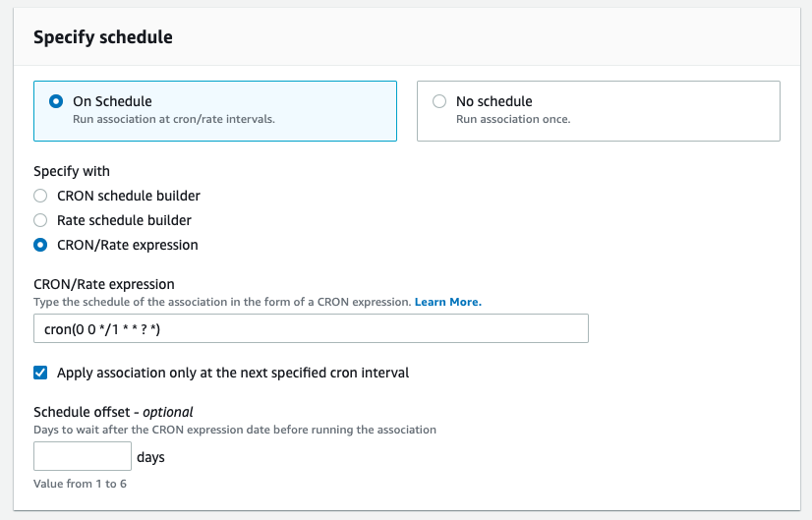This screenshot has width=812, height=520.
Task: Click the "days" unit label beside offset field
Action: tap(150, 457)
